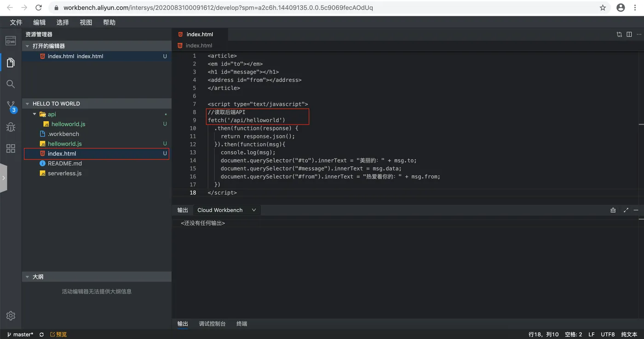The image size is (644, 339).
Task: Click the 预览 preview button in status bar
Action: 58,334
